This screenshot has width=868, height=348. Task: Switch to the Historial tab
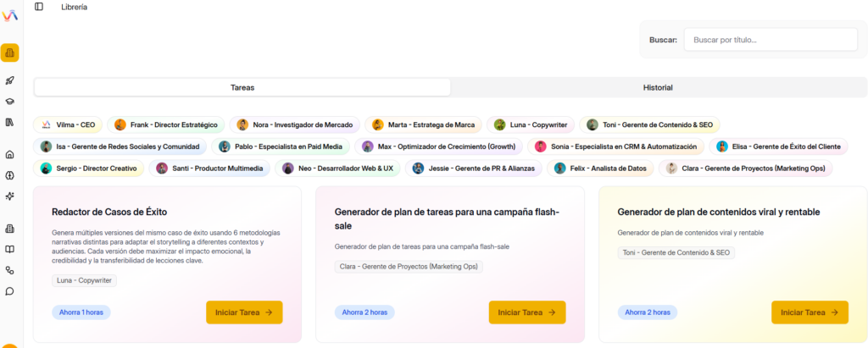point(658,87)
